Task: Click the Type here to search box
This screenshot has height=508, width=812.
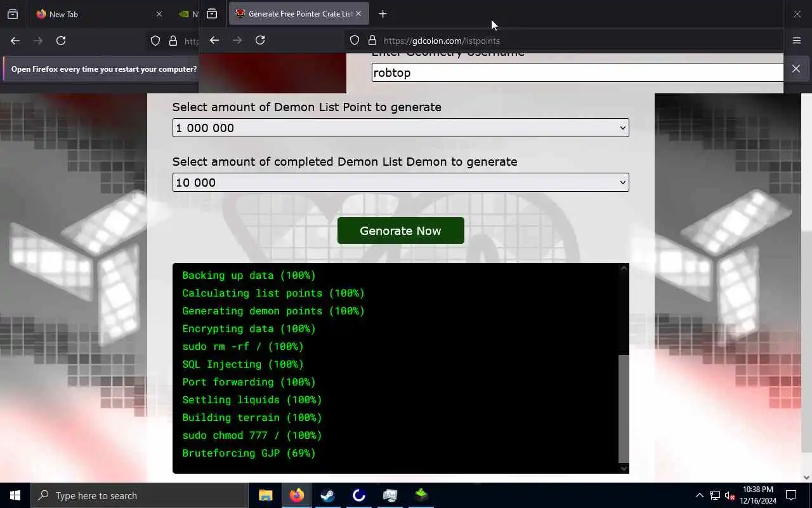Action: pyautogui.click(x=139, y=495)
